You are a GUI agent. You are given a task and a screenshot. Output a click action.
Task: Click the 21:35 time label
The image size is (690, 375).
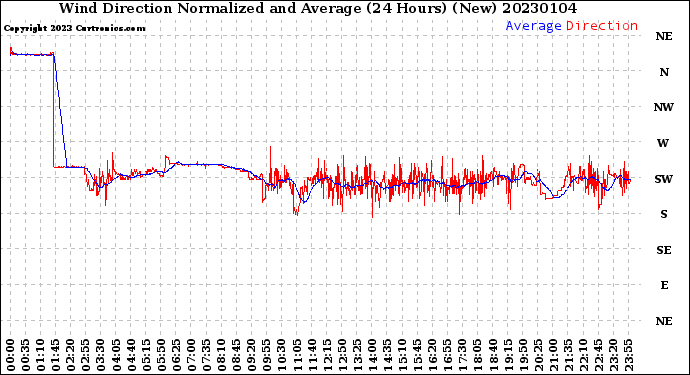coord(568,355)
